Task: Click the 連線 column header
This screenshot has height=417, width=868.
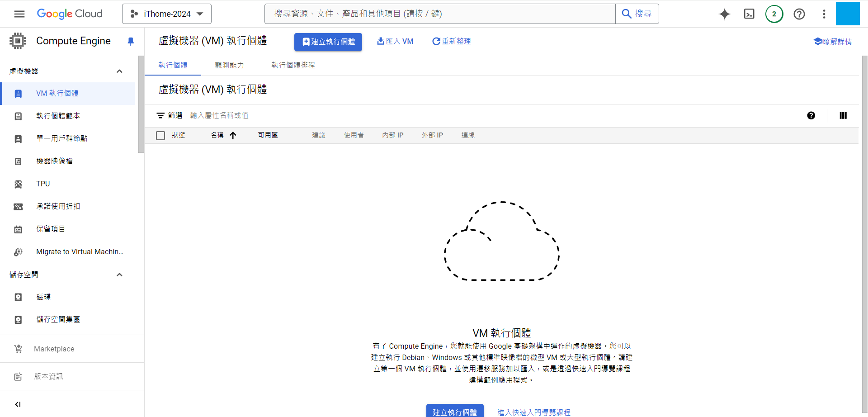Action: [x=468, y=135]
